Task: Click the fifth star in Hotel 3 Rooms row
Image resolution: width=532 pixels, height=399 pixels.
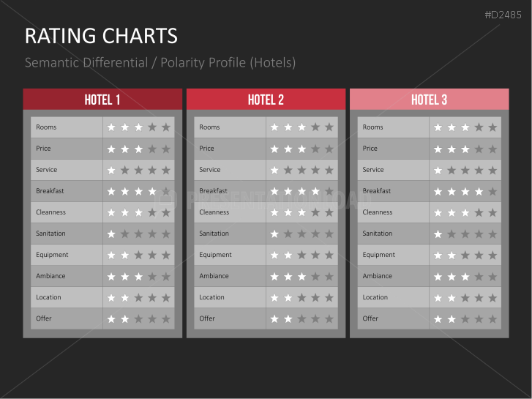Action: [x=492, y=127]
